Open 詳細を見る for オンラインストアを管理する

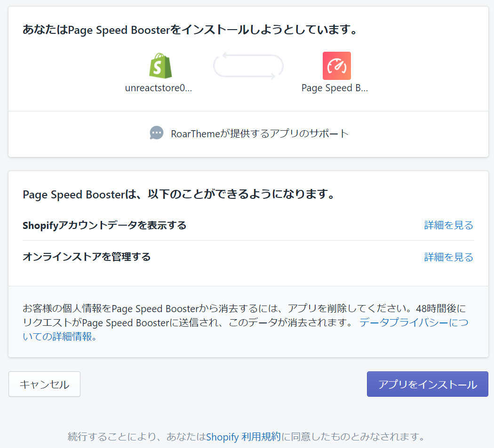[x=448, y=257]
